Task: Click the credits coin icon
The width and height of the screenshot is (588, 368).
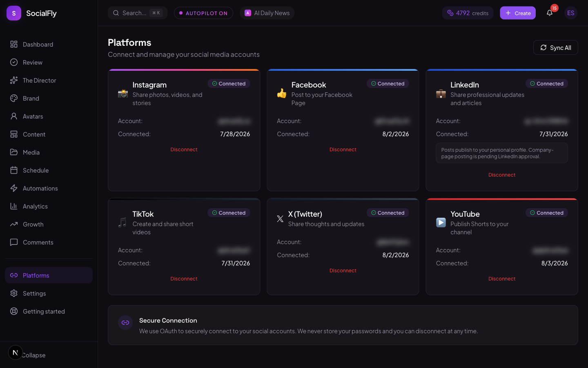Action: click(450, 13)
